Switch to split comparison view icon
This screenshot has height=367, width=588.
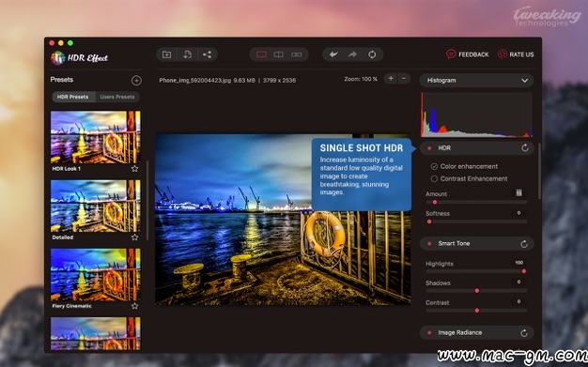tap(279, 54)
